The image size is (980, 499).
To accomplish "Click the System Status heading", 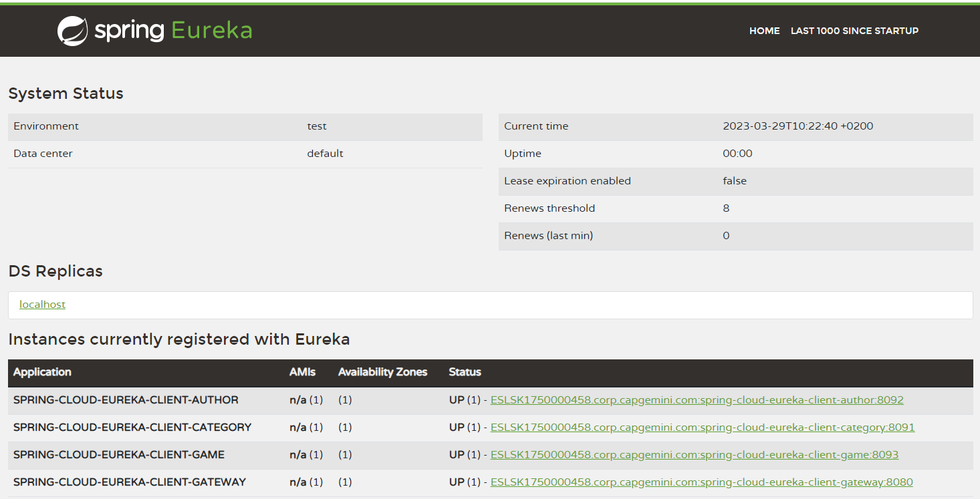I will point(66,94).
